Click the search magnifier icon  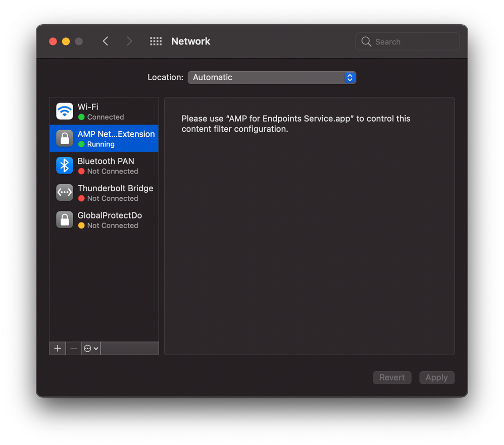[366, 41]
